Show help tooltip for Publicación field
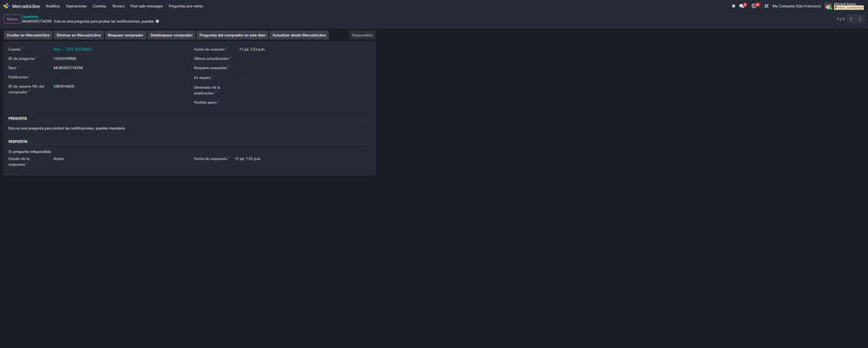The width and height of the screenshot is (868, 348). pyautogui.click(x=30, y=76)
